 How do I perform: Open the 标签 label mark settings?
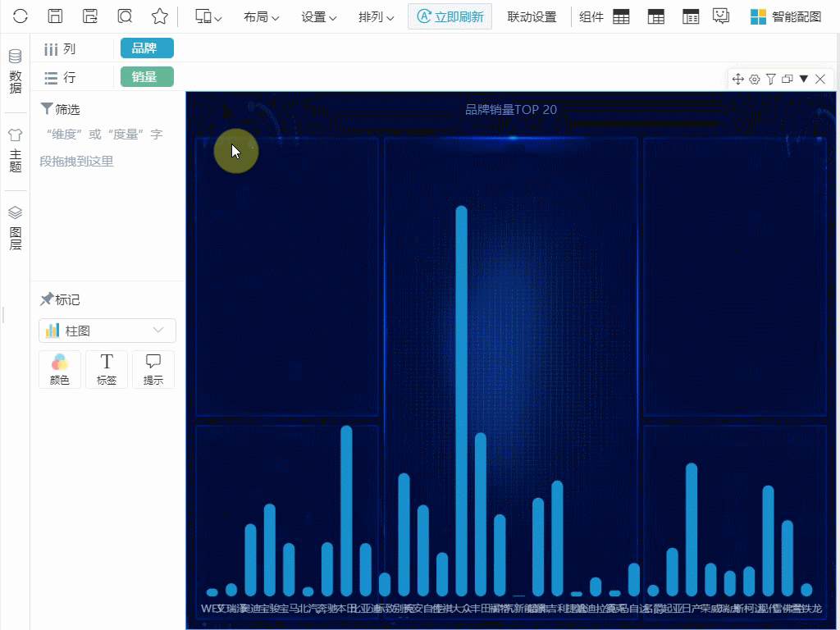(x=107, y=370)
